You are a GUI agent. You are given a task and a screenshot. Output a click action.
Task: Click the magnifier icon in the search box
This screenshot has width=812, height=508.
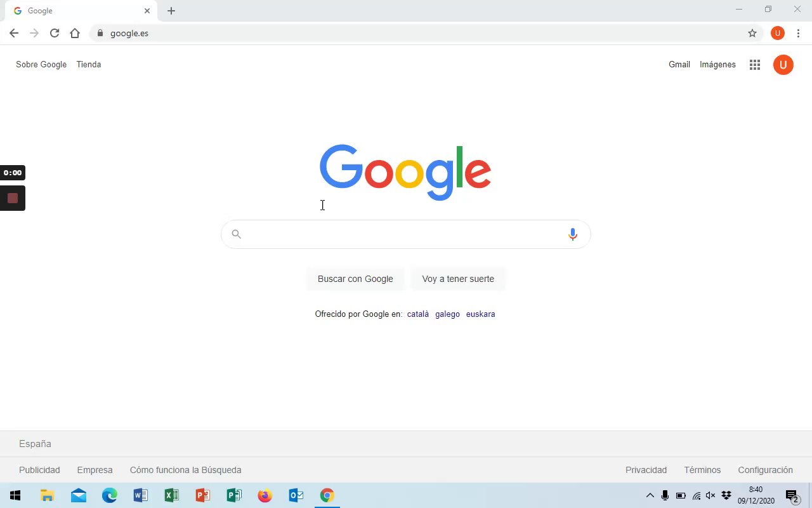(236, 234)
